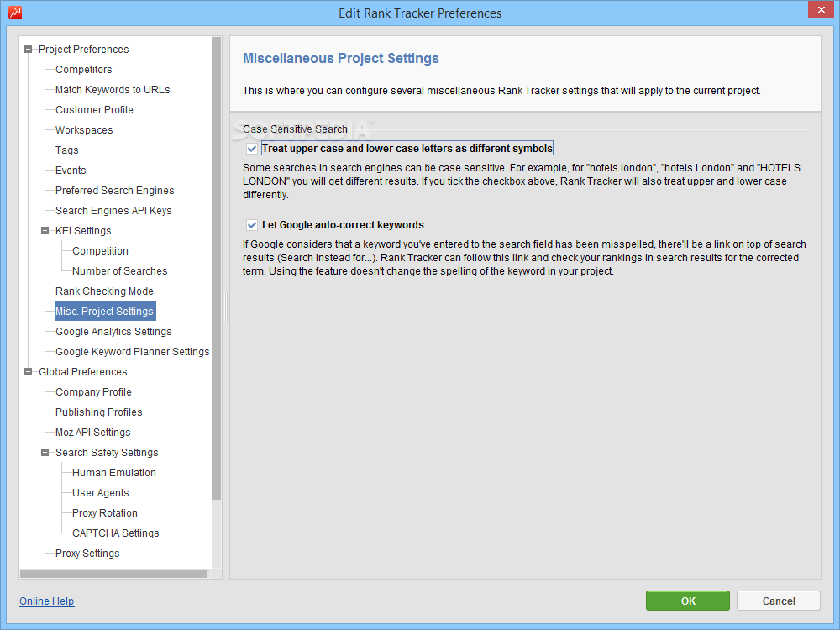Viewport: 840px width, 630px height.
Task: Open the Online Help link
Action: [46, 601]
